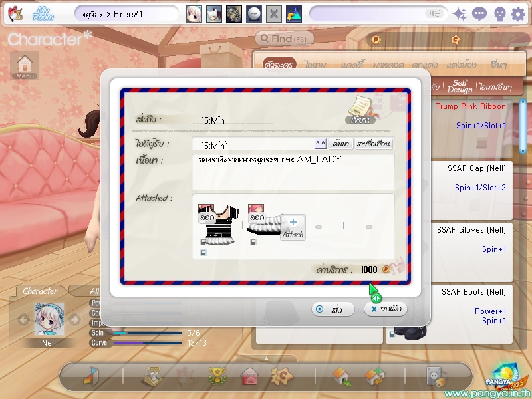This screenshot has width=532, height=399.
Task: Click the sparkle effects icon
Action: 460,14
